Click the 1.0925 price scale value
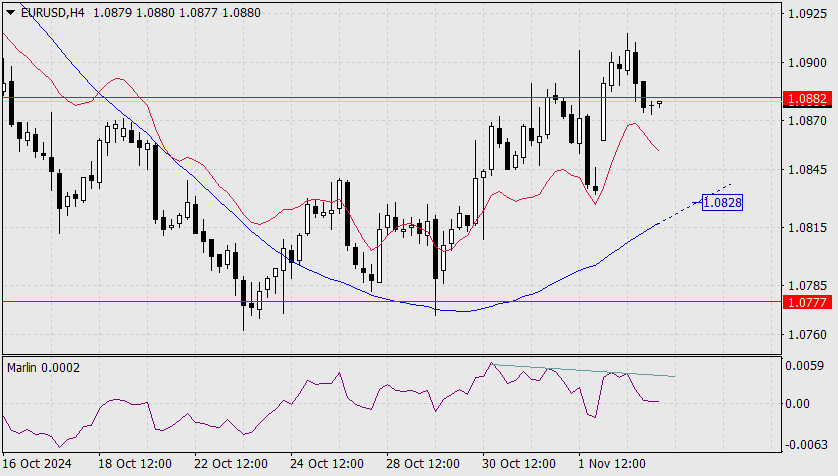Image resolution: width=838 pixels, height=476 pixels. 808,13
